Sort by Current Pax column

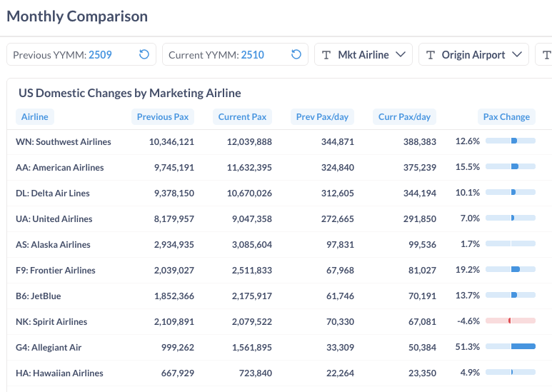click(242, 117)
